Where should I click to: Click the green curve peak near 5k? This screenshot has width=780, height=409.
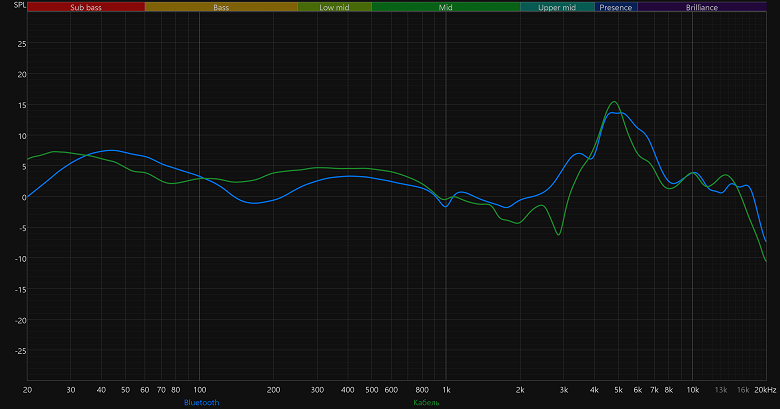pyautogui.click(x=614, y=102)
